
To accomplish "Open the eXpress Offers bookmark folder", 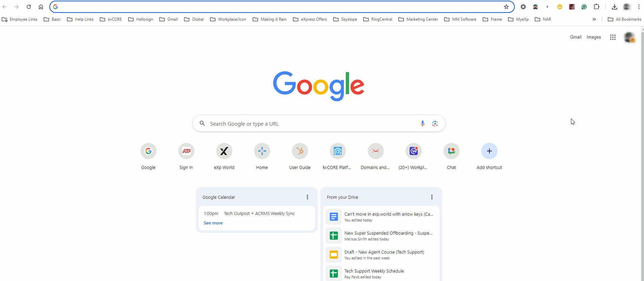I will coord(310,19).
